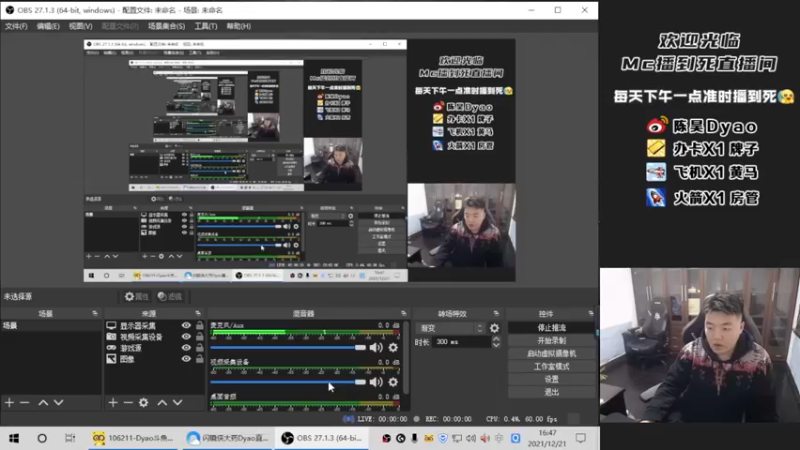
Task: Add a new scene with the plus icon
Action: (x=9, y=403)
